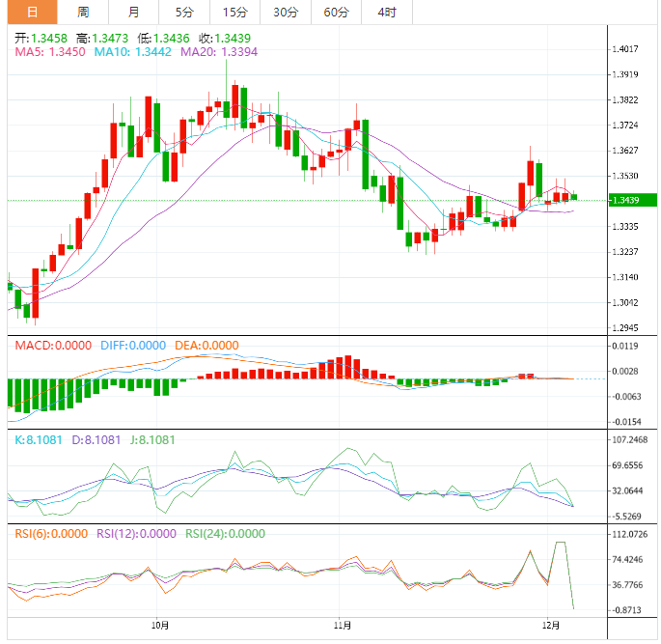Click the MACD axis value 0.0119
The height and width of the screenshot is (644, 661).
[625, 346]
